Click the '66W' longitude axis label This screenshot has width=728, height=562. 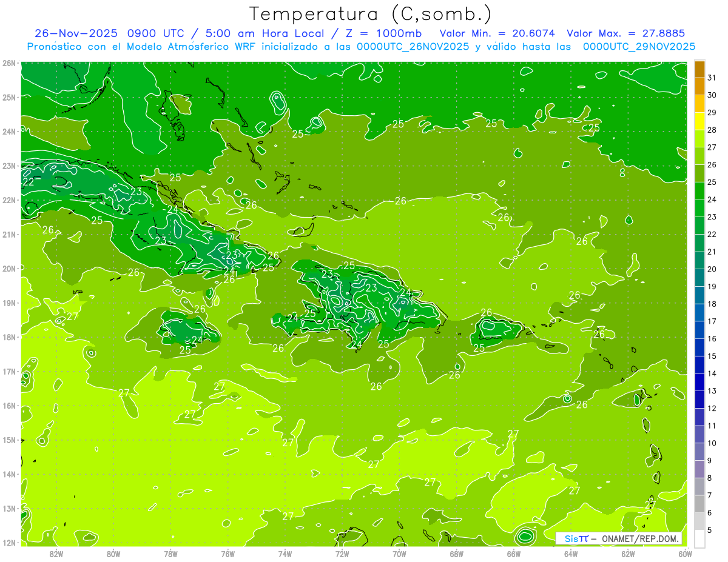tap(513, 554)
